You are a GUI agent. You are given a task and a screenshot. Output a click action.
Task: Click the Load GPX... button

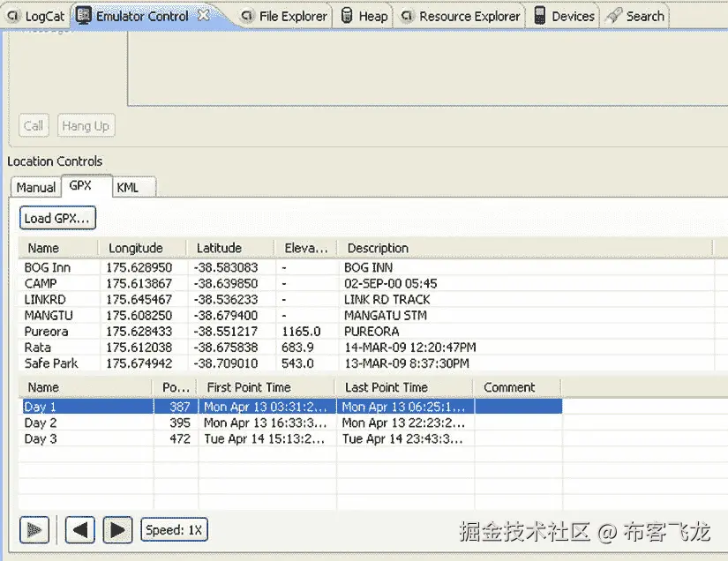click(57, 218)
